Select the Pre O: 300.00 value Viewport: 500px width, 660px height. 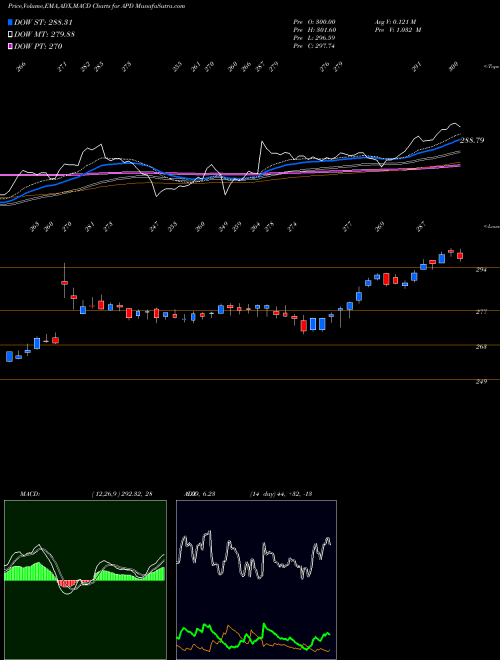click(x=314, y=21)
